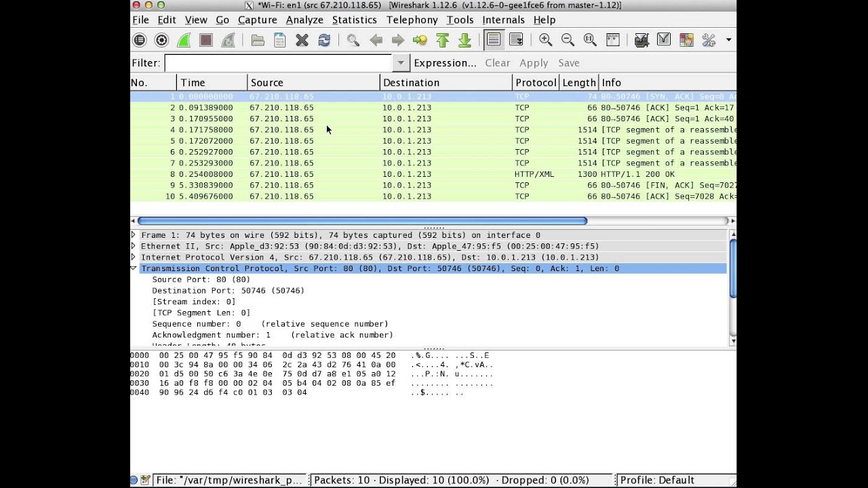Open the File menu

tap(140, 20)
